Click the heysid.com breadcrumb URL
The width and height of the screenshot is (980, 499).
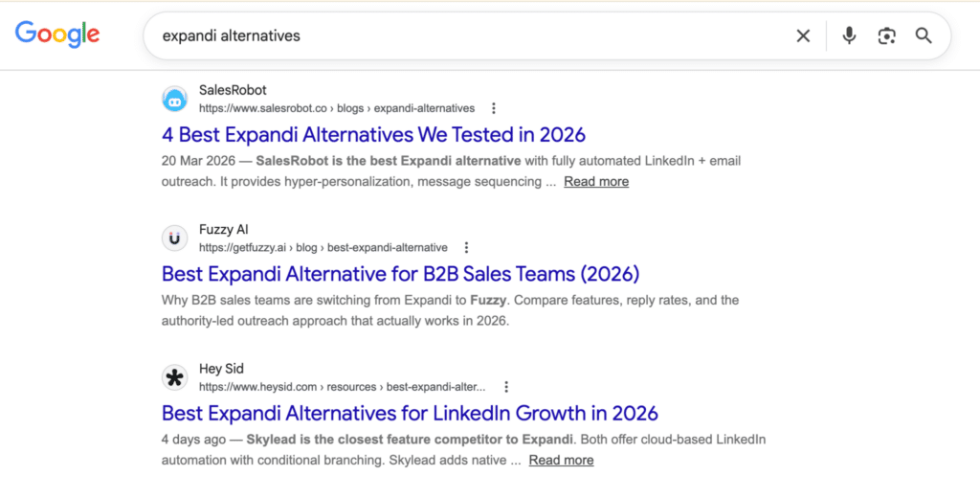(x=342, y=387)
